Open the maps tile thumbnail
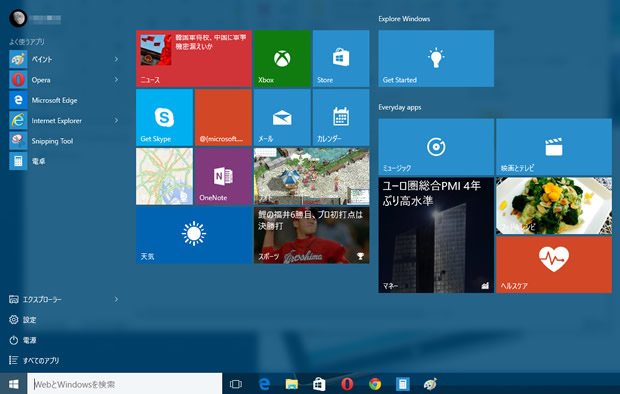This screenshot has width=620, height=394. point(164,176)
